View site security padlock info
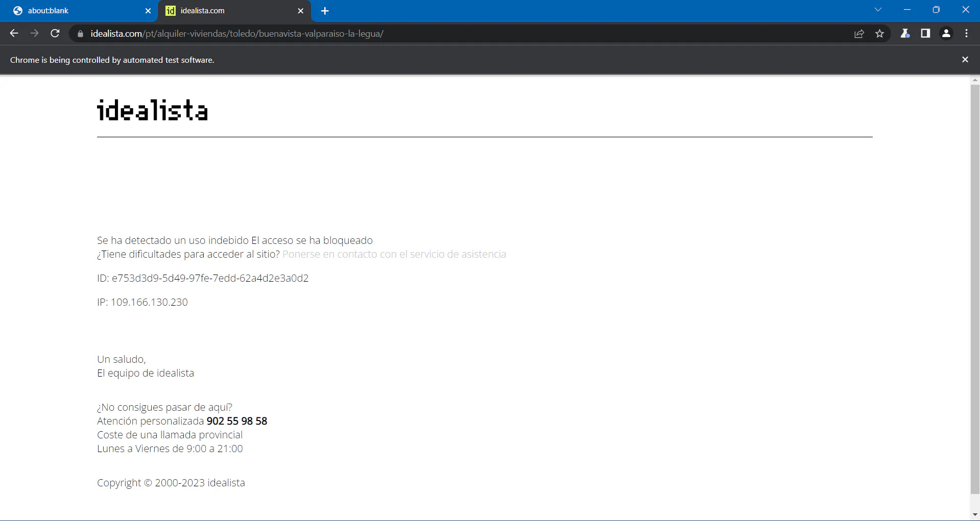The width and height of the screenshot is (980, 521). [80, 34]
